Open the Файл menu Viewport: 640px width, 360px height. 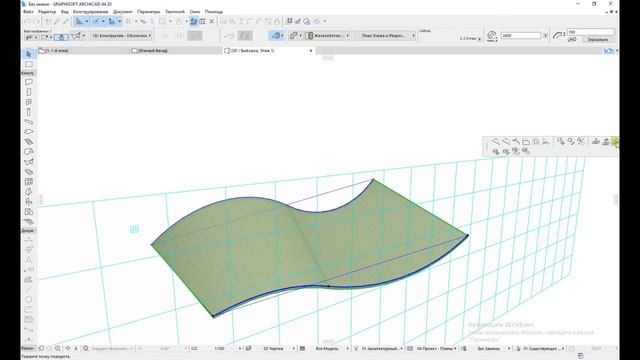click(x=28, y=12)
